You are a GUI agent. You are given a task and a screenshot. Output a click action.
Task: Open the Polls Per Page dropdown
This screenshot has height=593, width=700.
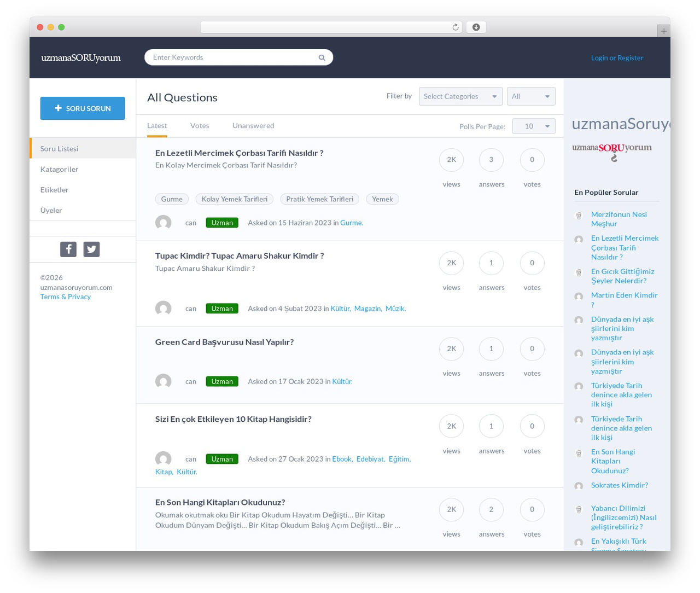click(x=534, y=126)
